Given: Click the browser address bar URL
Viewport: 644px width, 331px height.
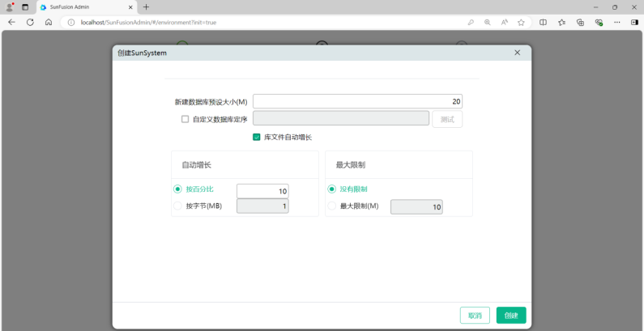Looking at the screenshot, I should coord(148,23).
